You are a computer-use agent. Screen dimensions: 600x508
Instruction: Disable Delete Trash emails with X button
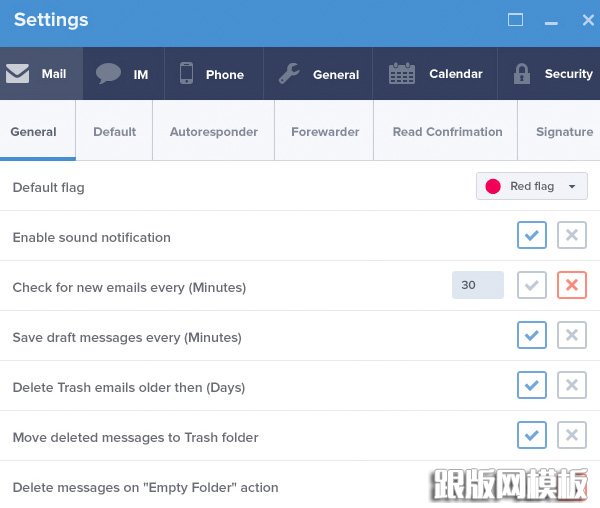572,385
